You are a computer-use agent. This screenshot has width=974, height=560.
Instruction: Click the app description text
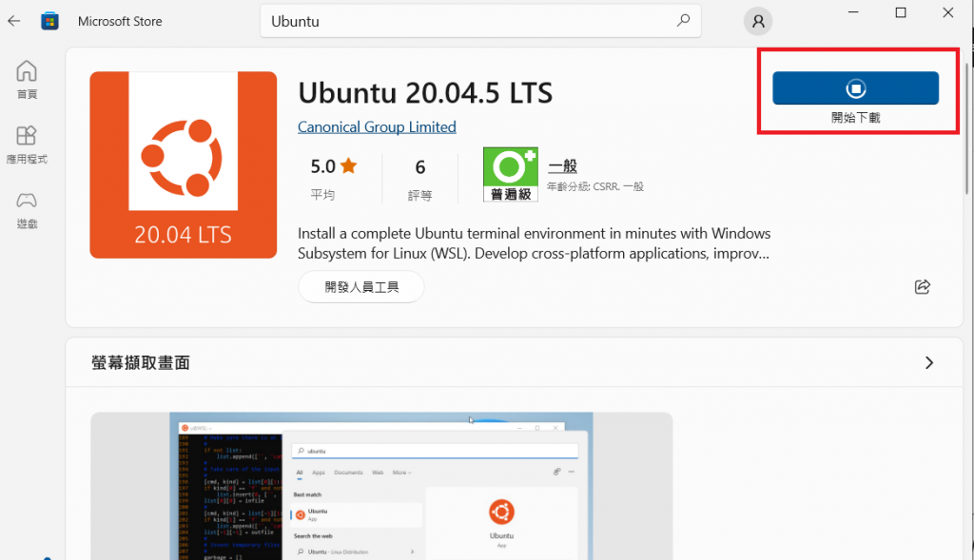(x=534, y=243)
